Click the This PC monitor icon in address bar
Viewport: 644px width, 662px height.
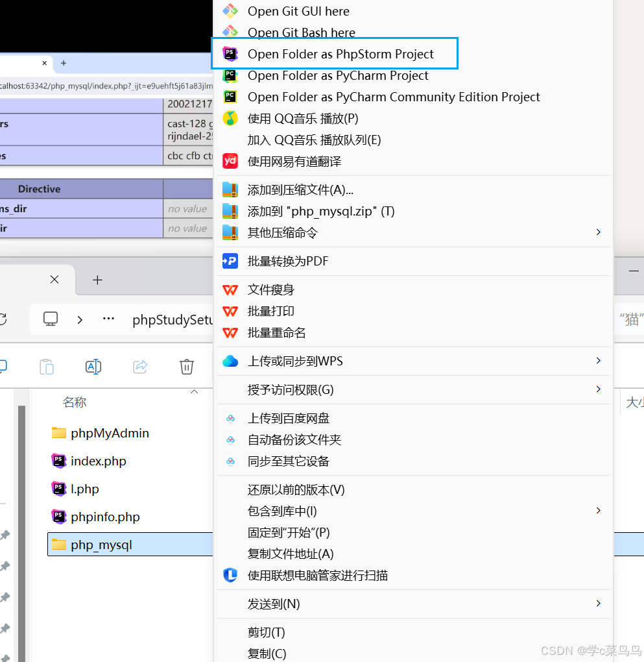51,319
